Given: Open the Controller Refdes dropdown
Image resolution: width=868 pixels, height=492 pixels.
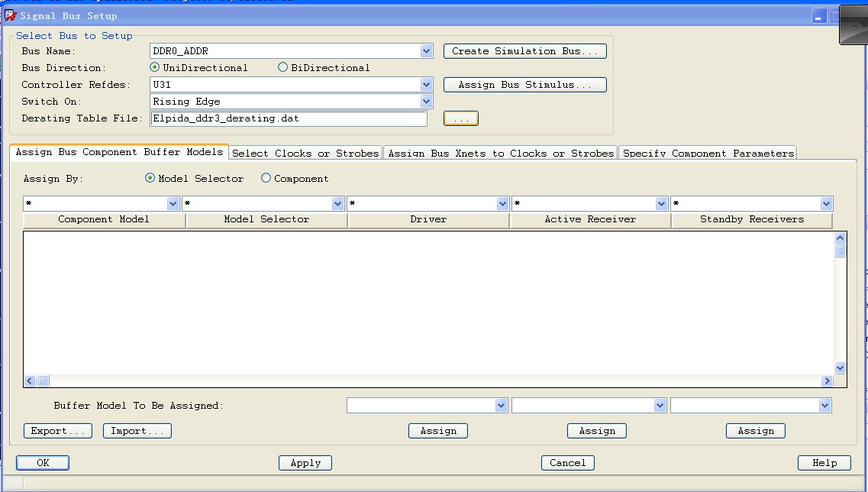Looking at the screenshot, I should click(426, 85).
